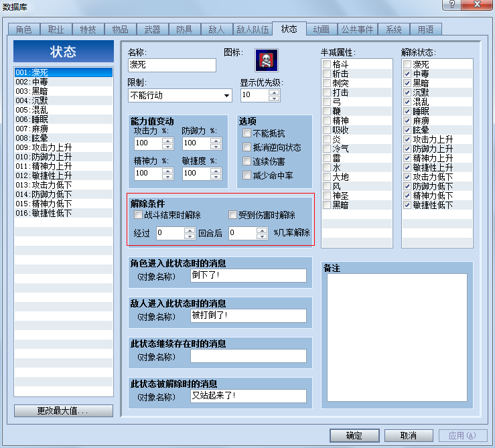Click the help question mark button
The width and height of the screenshot is (495, 448).
point(451,5)
